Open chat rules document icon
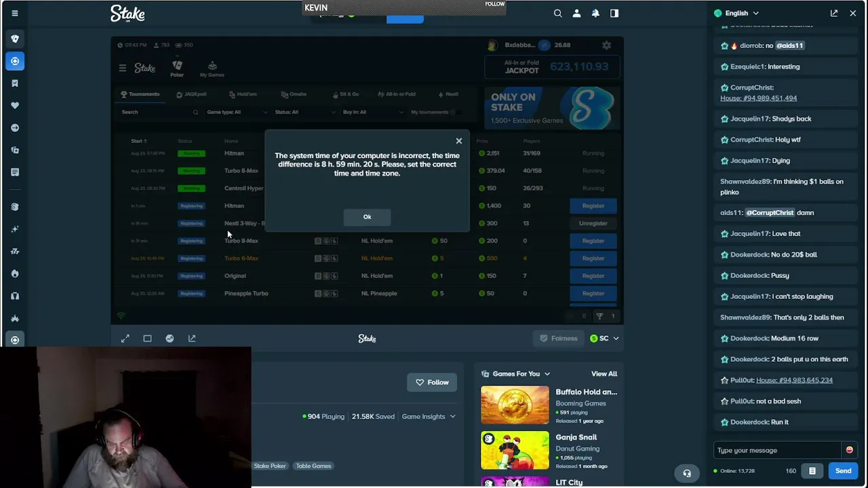 [812, 471]
